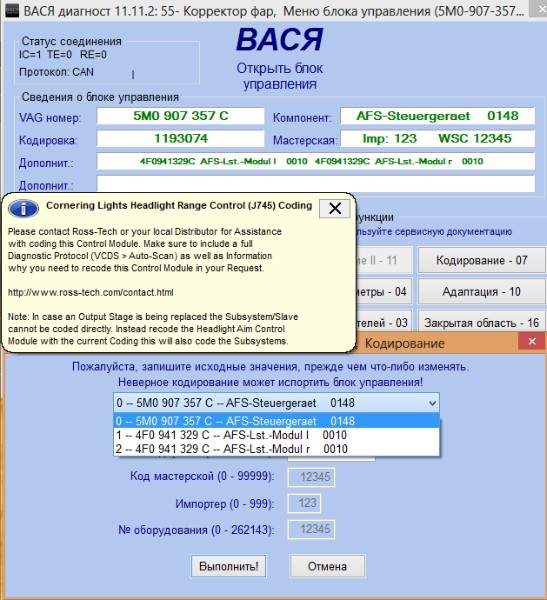Click 'Открыть блок управления' heading text
The image size is (547, 600).
coord(280,76)
